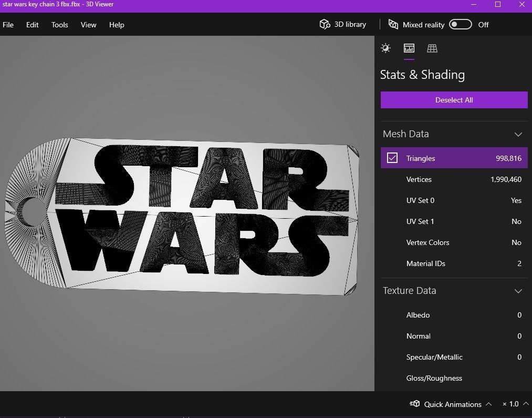This screenshot has width=532, height=418.
Task: Select the UV Set 1 row
Action: [x=454, y=221]
